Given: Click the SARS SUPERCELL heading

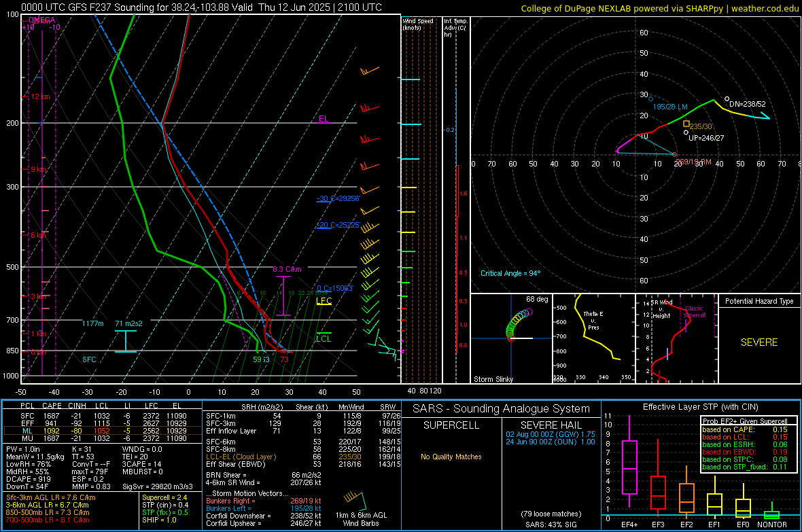Looking at the screenshot, I should 451,425.
